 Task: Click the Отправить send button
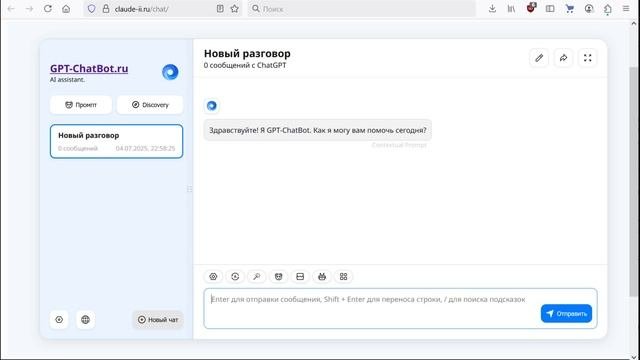coord(566,313)
